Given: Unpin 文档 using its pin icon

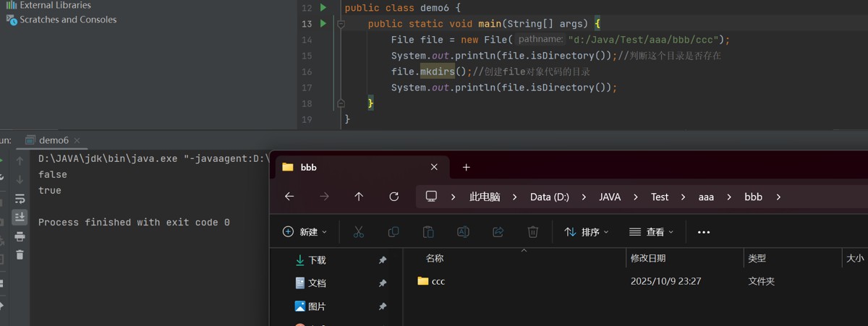Looking at the screenshot, I should coord(383,283).
